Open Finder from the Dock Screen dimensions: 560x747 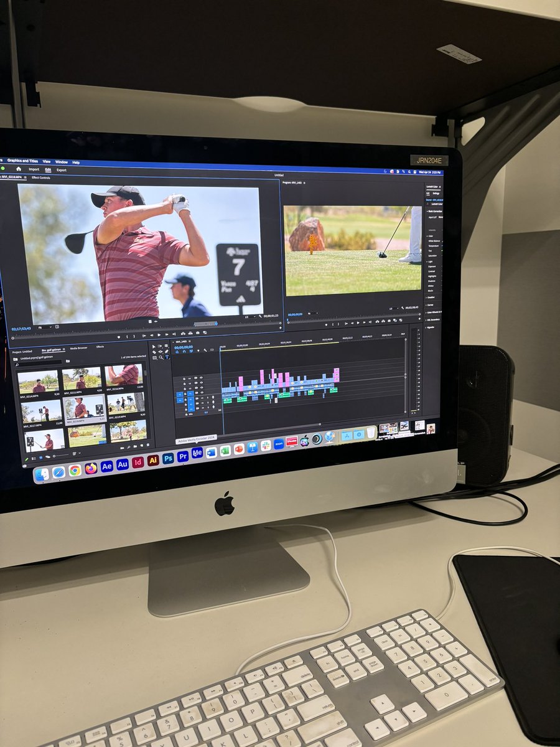coord(42,474)
